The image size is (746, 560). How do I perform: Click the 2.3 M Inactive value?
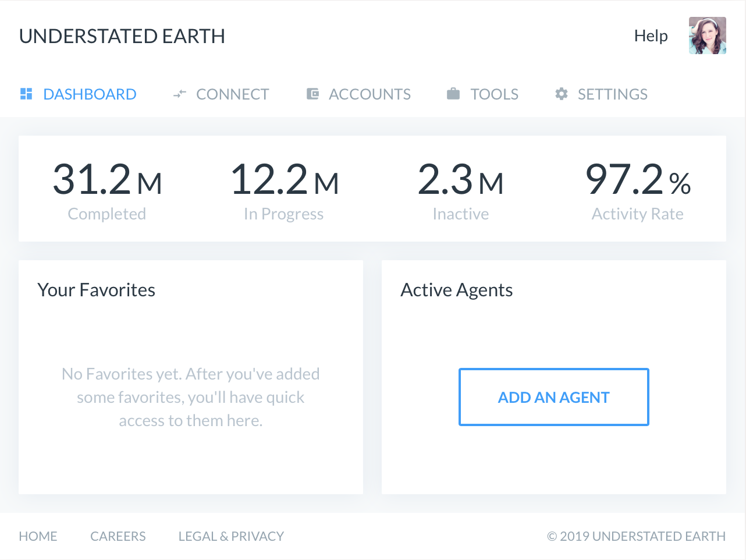coord(461,179)
